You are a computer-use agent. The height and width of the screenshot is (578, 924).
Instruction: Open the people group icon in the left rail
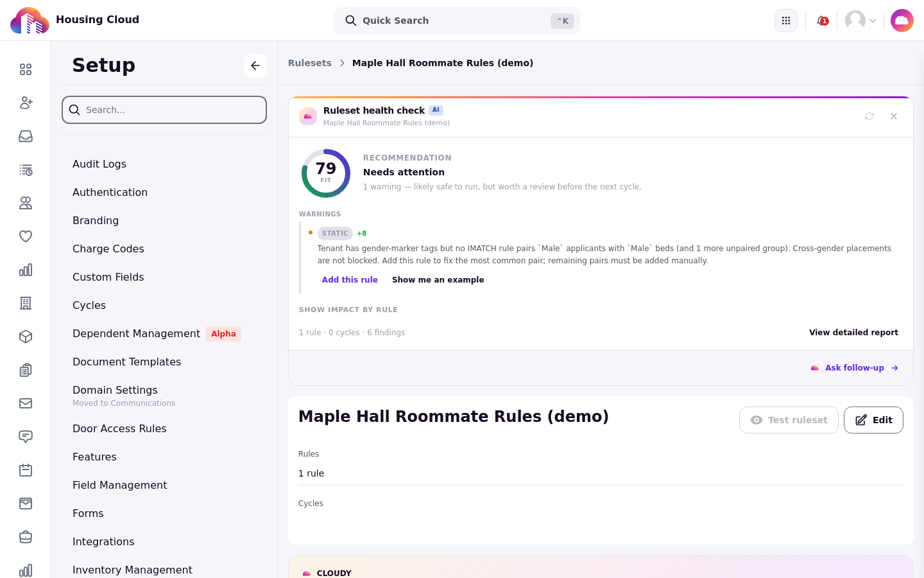tap(26, 203)
